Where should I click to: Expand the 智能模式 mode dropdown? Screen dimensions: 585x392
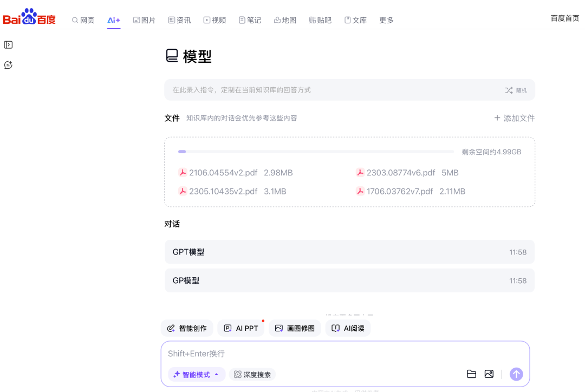[x=197, y=375]
